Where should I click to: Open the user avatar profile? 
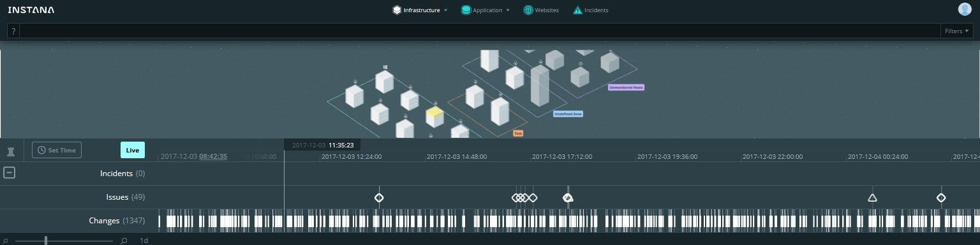coord(964,9)
